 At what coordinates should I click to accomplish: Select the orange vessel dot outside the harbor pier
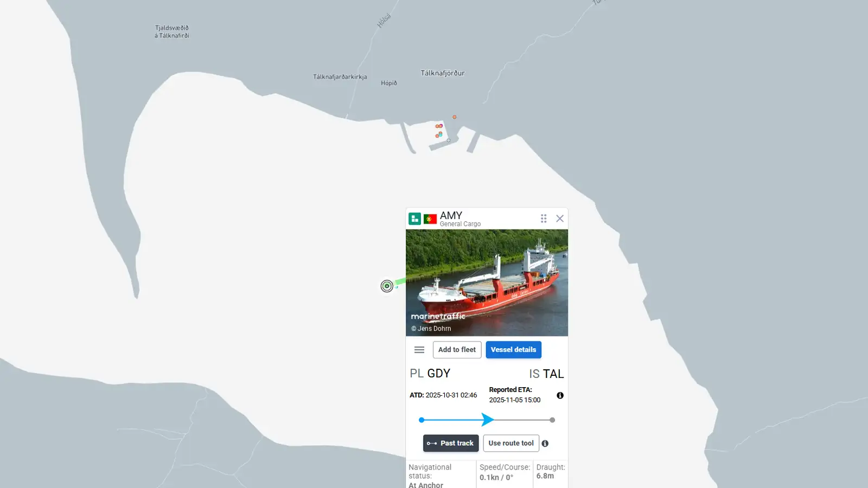click(455, 117)
